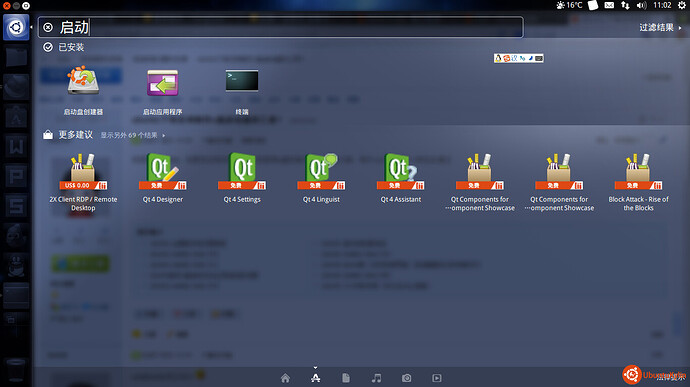Show the other 69 results link
The image size is (690, 387).
(132, 135)
